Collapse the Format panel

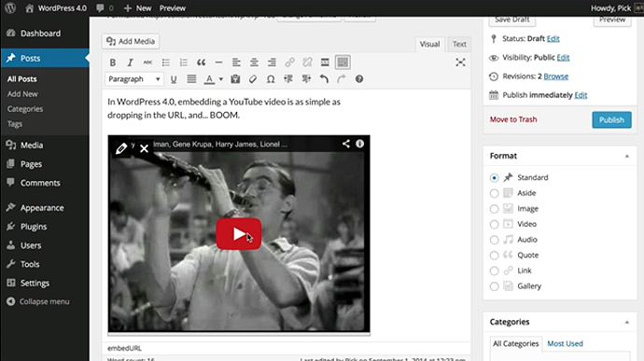(627, 156)
